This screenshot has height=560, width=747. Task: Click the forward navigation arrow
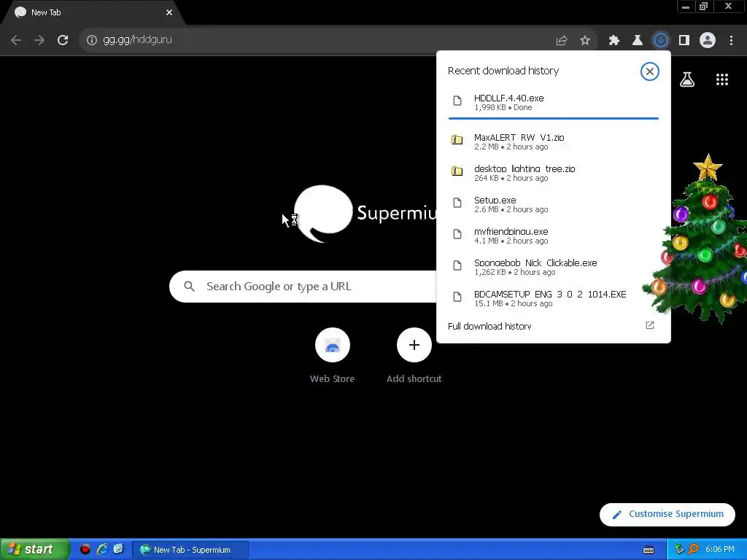pos(39,40)
